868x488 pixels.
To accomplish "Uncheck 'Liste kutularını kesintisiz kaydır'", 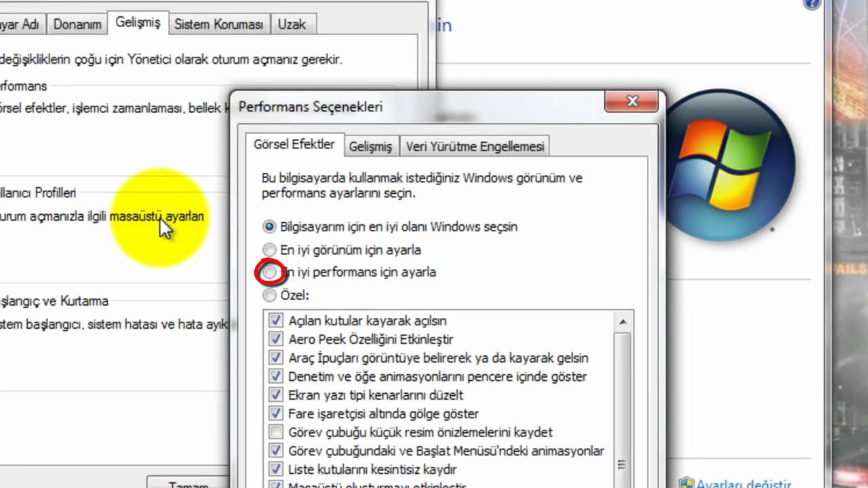I will pos(276,468).
